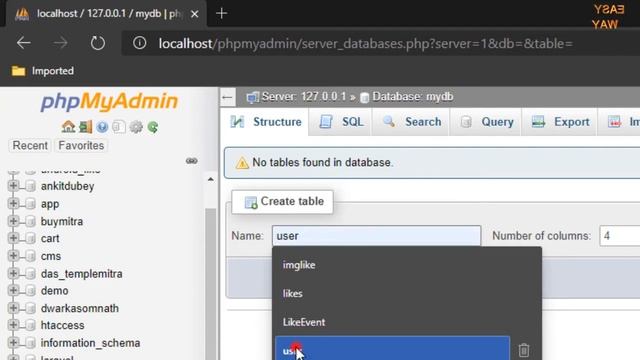Expand the cart database node
This screenshot has width=640, height=360.
pos(13,238)
